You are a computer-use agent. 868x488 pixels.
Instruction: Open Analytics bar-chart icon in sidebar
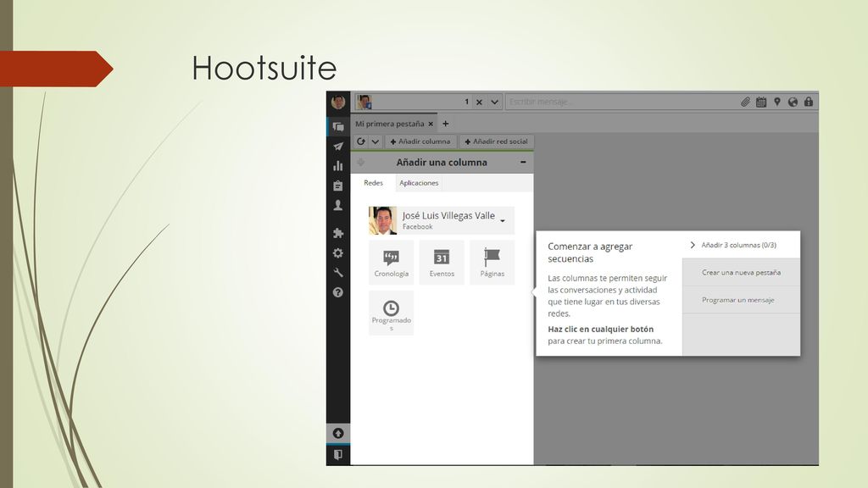pyautogui.click(x=338, y=165)
